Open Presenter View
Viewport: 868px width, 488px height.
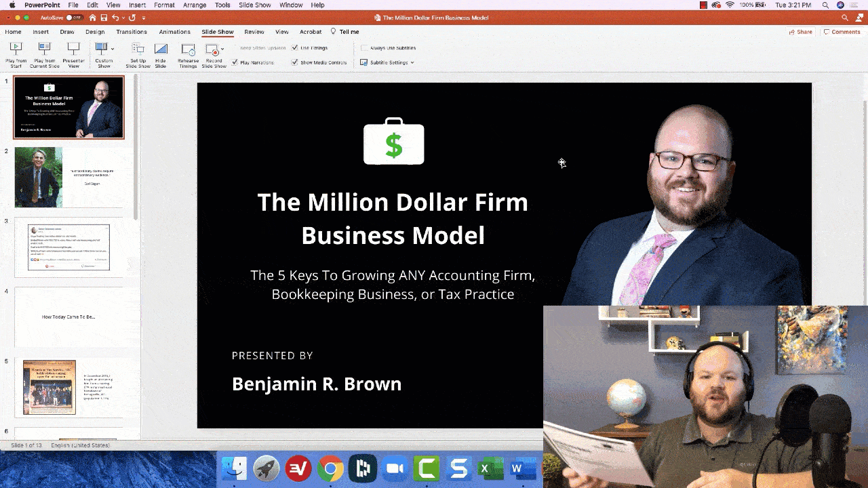pos(74,55)
